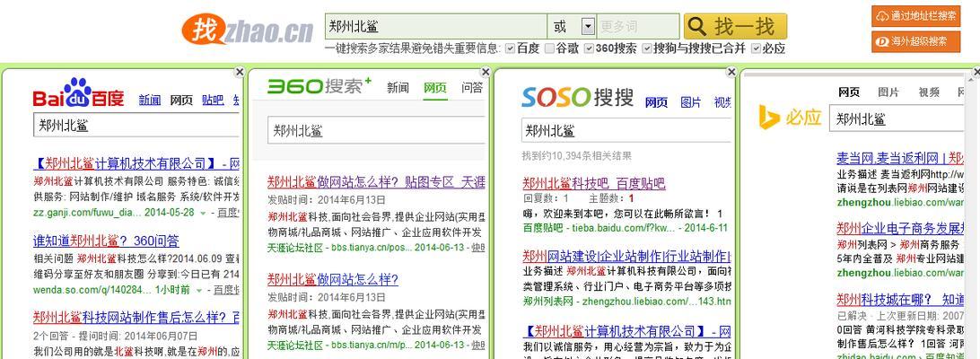Click the zhao.cn site logo

[248, 29]
